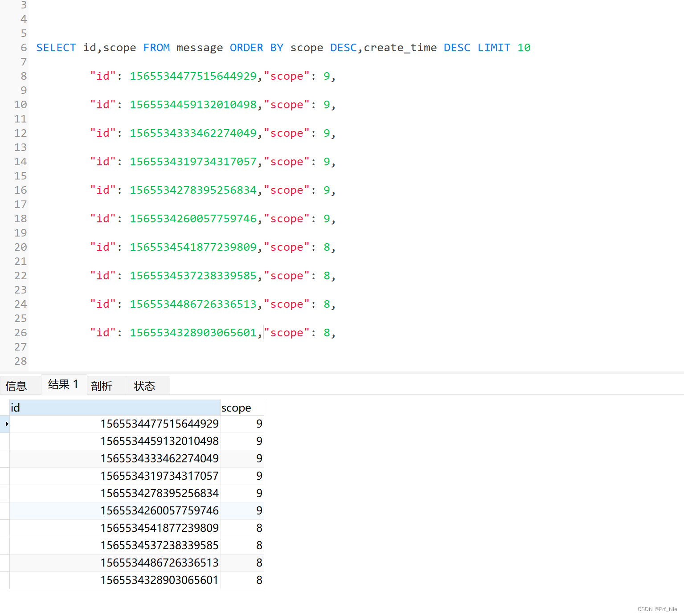Click editor id 1565534537238339585 on line 22

click(193, 276)
